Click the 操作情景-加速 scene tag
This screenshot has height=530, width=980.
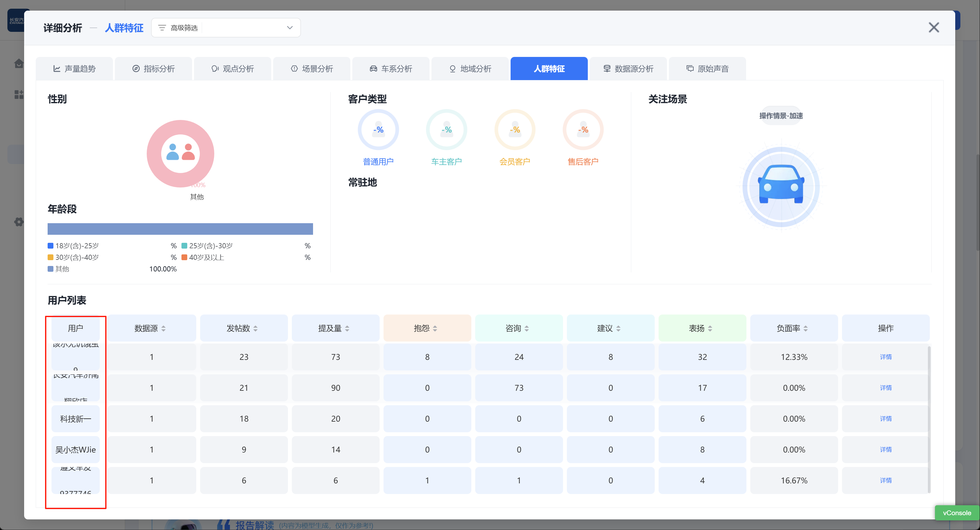[781, 115]
